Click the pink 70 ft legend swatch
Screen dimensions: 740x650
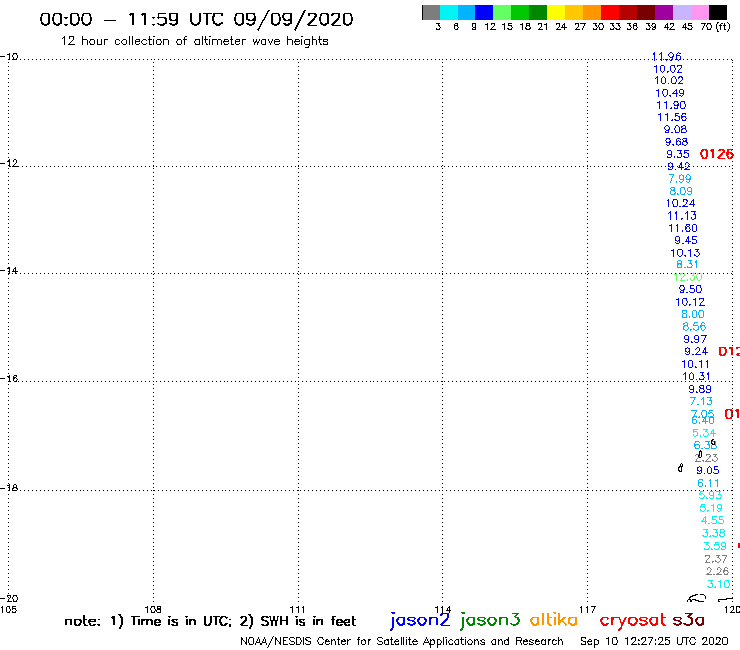point(699,12)
